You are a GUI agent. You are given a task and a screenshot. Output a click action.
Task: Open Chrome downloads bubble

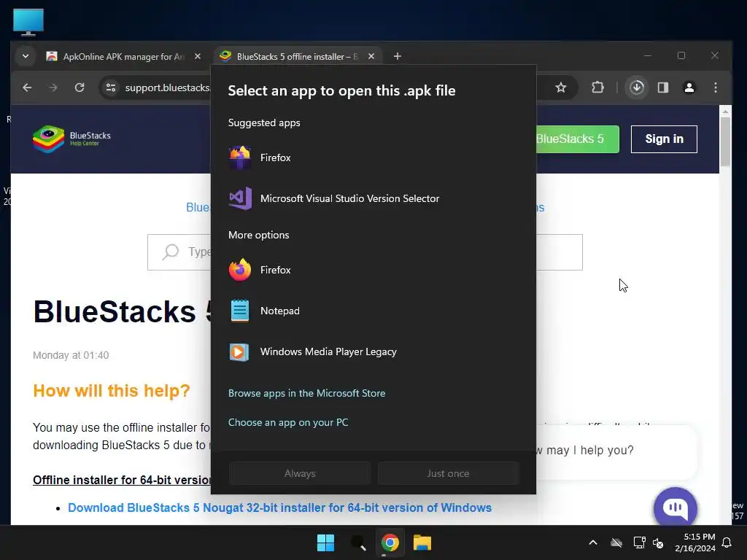636,87
